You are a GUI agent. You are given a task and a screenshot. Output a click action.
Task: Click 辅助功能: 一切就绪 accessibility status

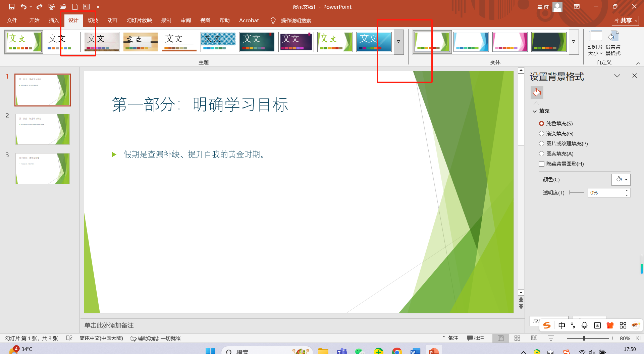click(156, 338)
